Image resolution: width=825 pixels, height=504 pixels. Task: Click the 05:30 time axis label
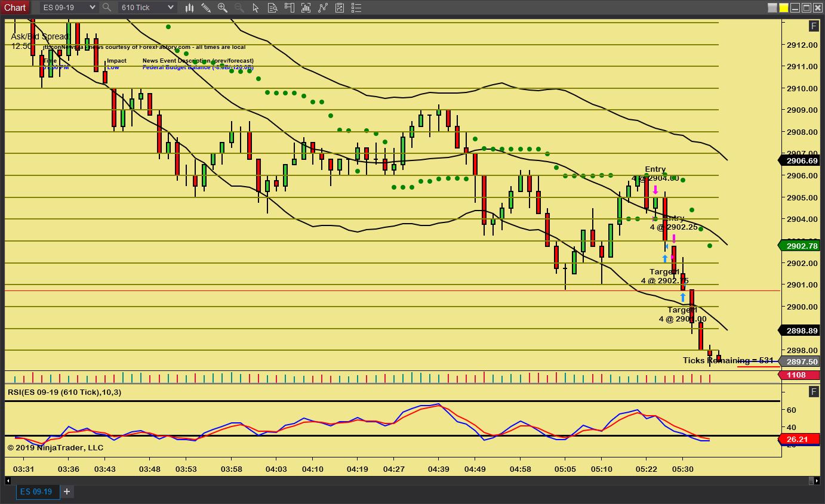683,469
